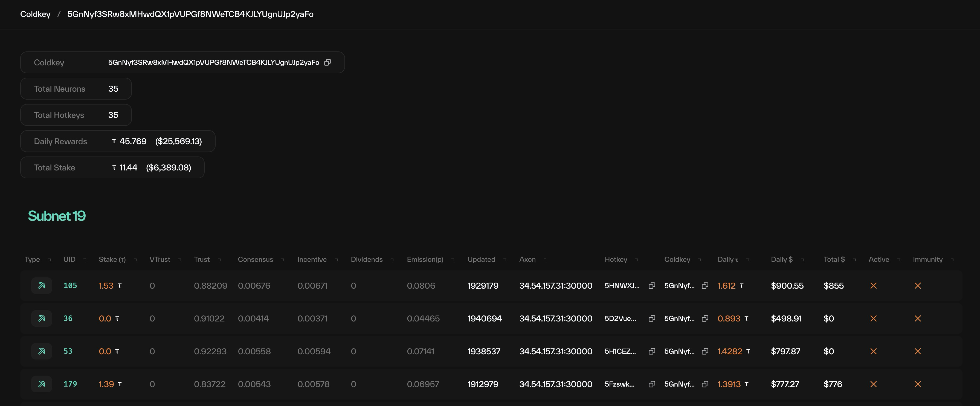
Task: Open UID 179 neuron link
Action: [x=70, y=384]
